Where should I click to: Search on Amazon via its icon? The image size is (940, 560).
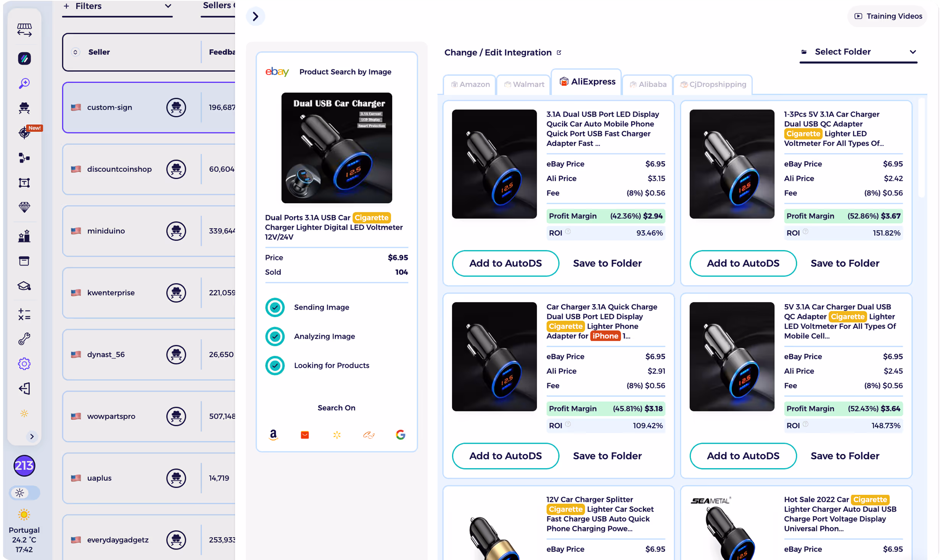(x=273, y=435)
